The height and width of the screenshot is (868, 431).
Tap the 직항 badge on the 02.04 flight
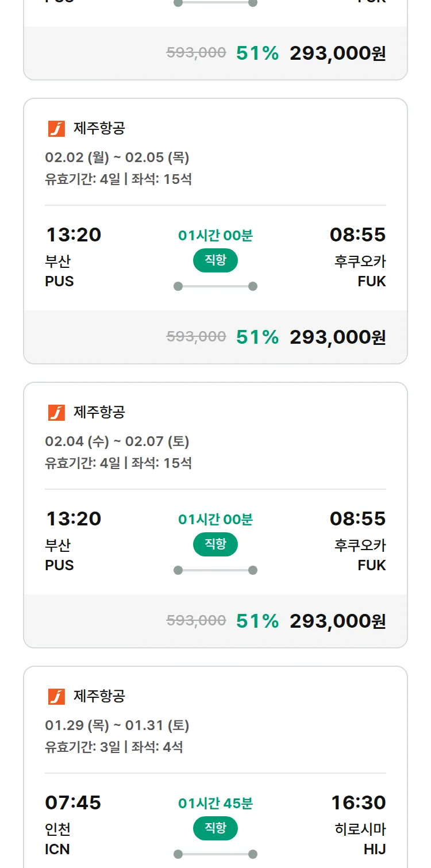[x=215, y=544]
